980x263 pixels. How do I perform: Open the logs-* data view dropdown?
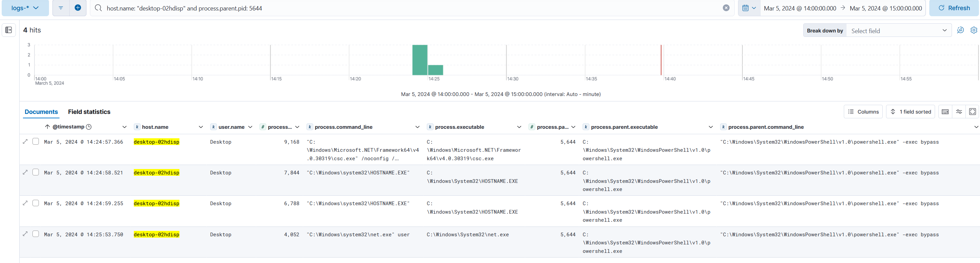[x=25, y=8]
